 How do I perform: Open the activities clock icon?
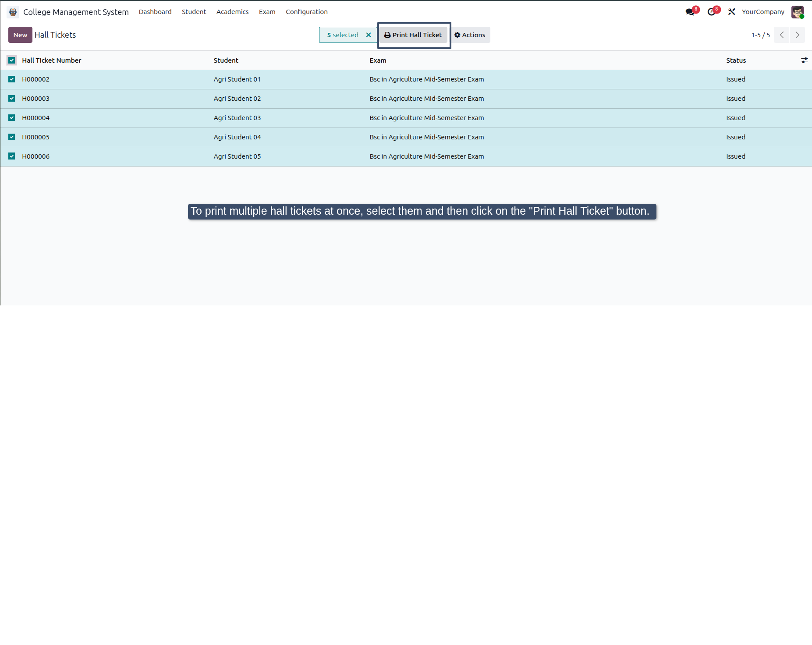[711, 12]
